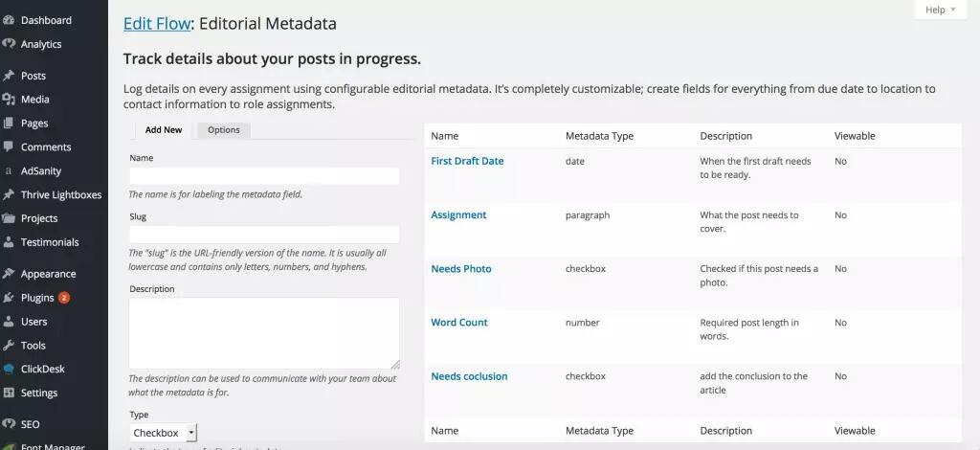
Task: Click inside the Description text area
Action: click(x=264, y=332)
